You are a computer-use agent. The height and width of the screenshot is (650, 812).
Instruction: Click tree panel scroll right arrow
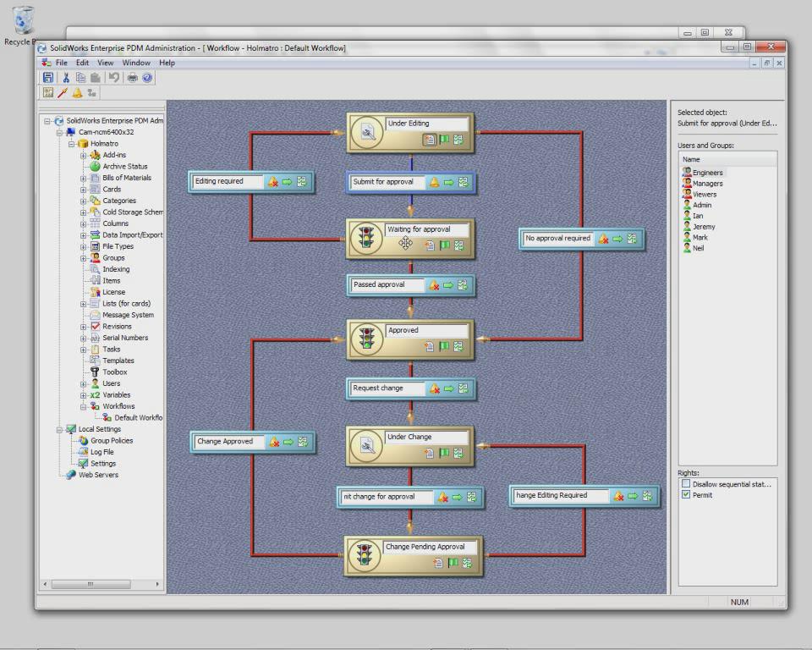click(157, 584)
